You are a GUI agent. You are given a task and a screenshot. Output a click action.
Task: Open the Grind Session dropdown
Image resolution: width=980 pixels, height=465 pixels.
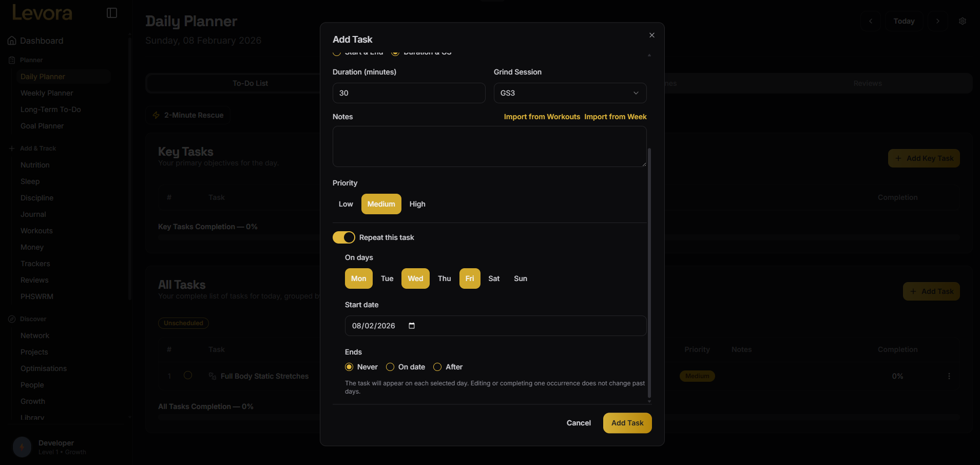pyautogui.click(x=569, y=93)
